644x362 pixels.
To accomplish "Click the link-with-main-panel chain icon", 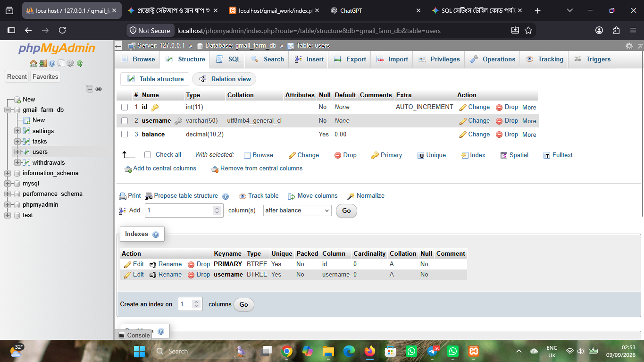I will coord(99,89).
